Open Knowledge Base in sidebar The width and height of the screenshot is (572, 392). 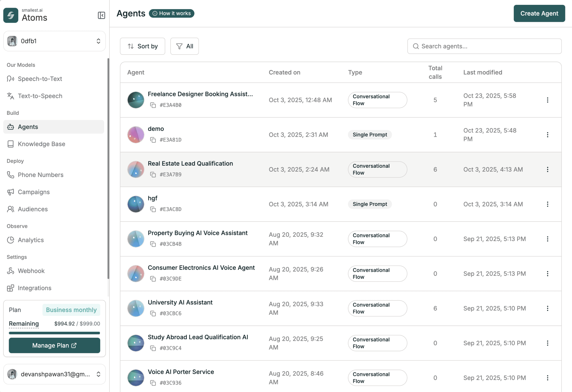click(41, 144)
